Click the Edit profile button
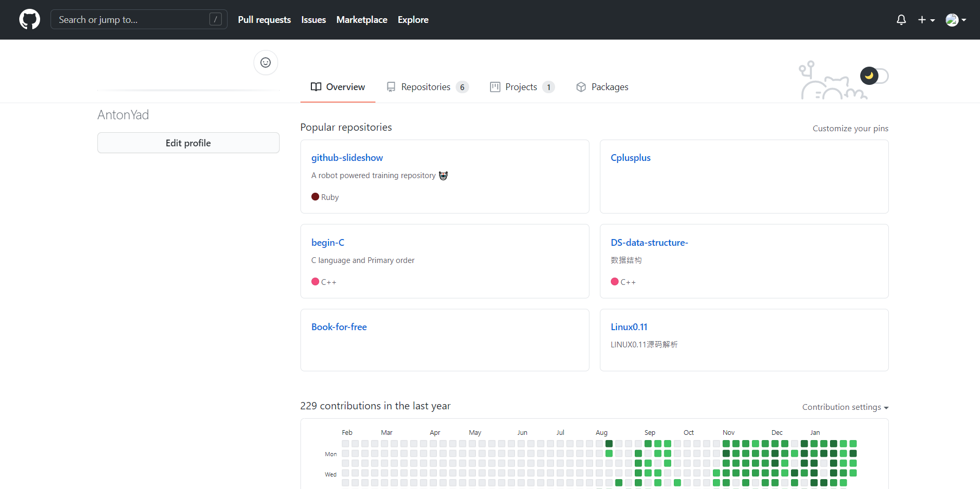This screenshot has width=980, height=489. point(189,143)
